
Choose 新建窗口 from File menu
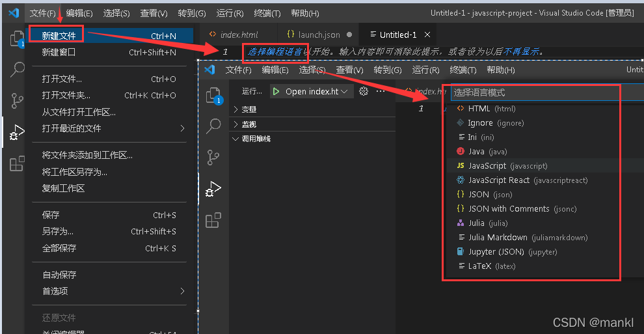point(109,52)
